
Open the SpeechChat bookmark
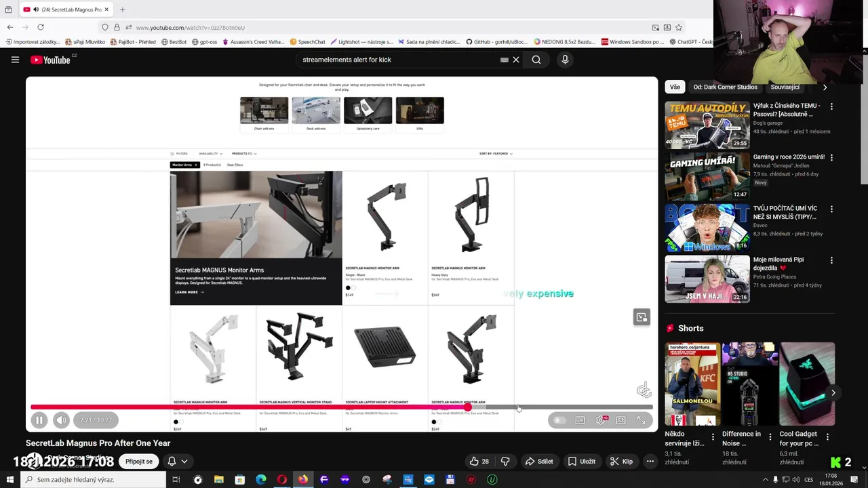308,42
